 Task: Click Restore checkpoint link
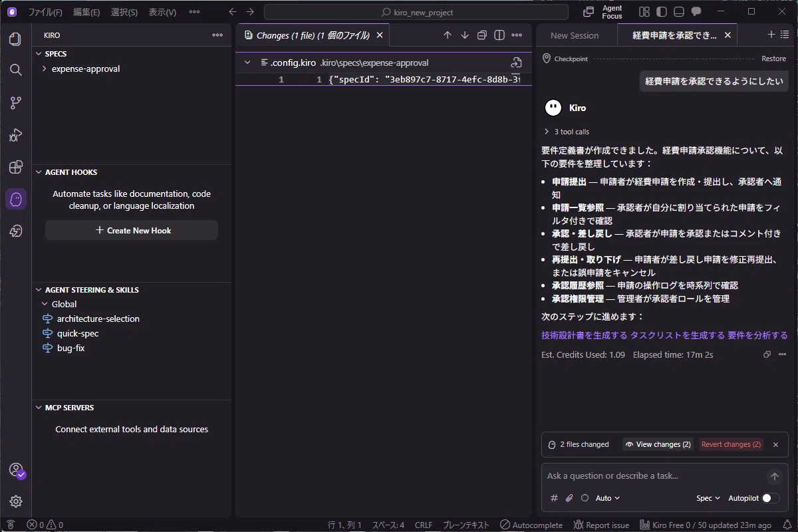(773, 59)
